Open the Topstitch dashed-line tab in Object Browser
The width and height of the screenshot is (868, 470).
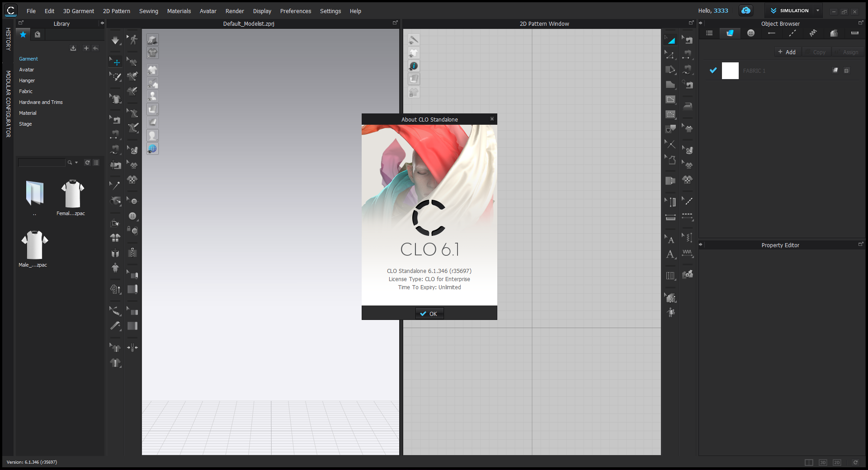pyautogui.click(x=793, y=33)
